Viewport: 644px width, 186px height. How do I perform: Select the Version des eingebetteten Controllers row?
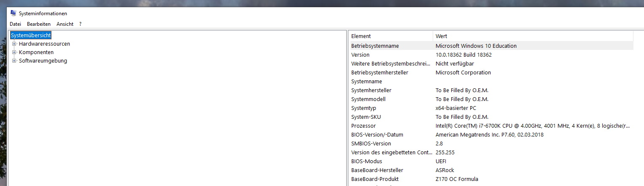pos(491,152)
